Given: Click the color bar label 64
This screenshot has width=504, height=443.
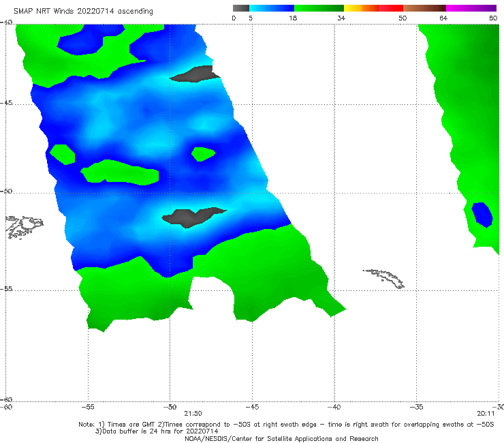Looking at the screenshot, I should pyautogui.click(x=443, y=18).
